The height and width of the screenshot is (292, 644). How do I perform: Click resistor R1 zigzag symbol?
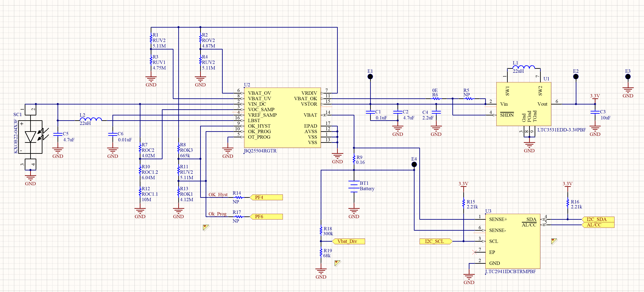click(151, 38)
